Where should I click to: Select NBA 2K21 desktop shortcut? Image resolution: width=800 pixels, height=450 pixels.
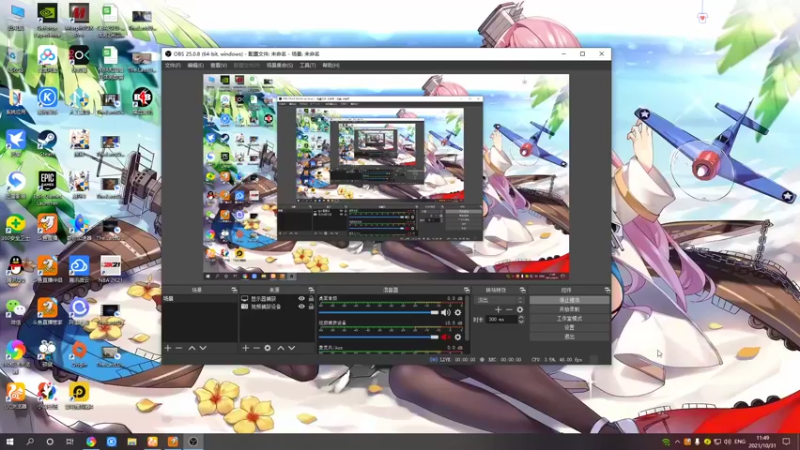coord(110,269)
